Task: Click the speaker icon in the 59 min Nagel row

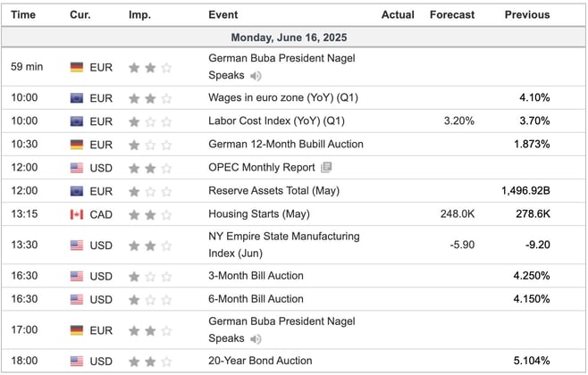Action: pos(256,76)
